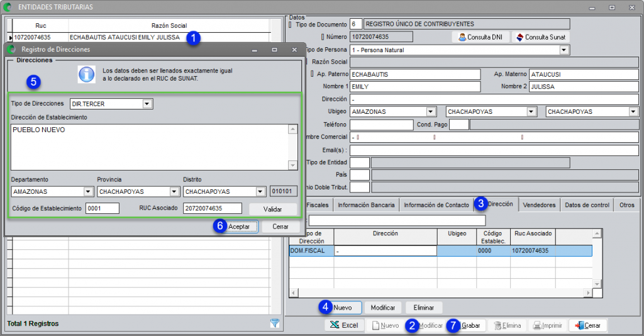Image resolution: width=644 pixels, height=336 pixels.
Task: Select the DOM.FISCAL address row
Action: 441,250
